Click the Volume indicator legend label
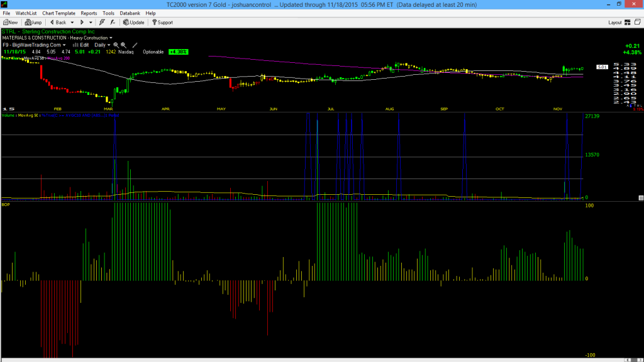The height and width of the screenshot is (362, 644). 8,116
